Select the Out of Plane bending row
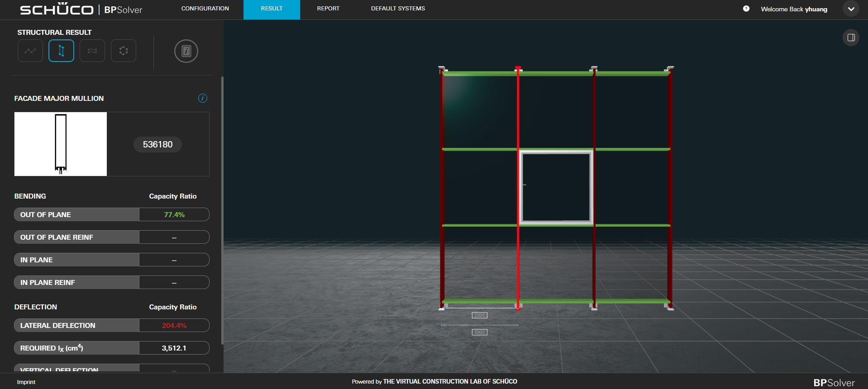 pos(111,214)
